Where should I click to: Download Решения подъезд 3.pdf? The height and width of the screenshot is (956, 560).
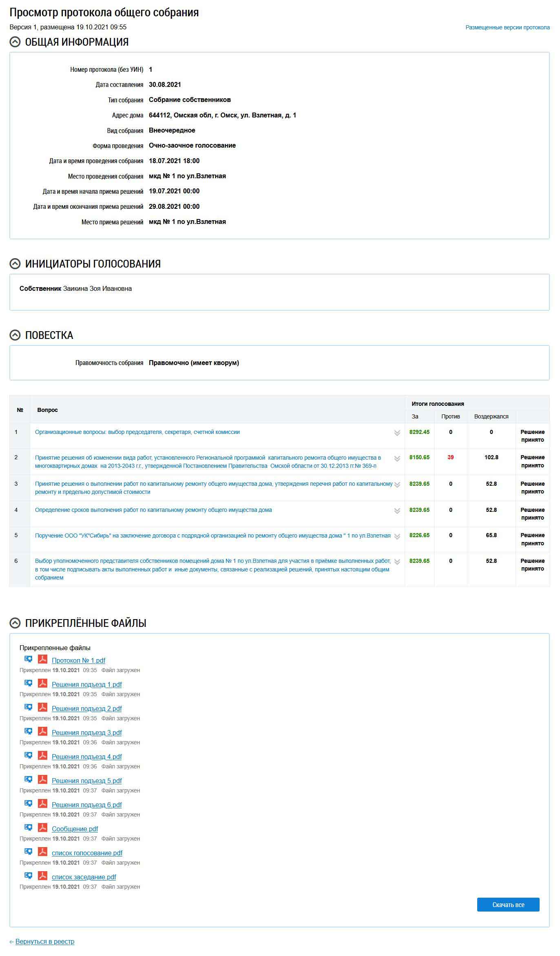[87, 732]
